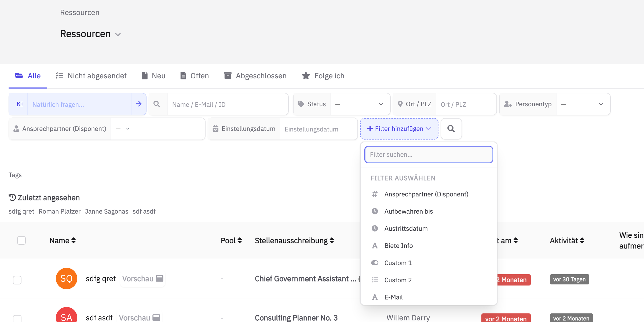Click the clock icon beside Austrittsdatum

pyautogui.click(x=375, y=228)
